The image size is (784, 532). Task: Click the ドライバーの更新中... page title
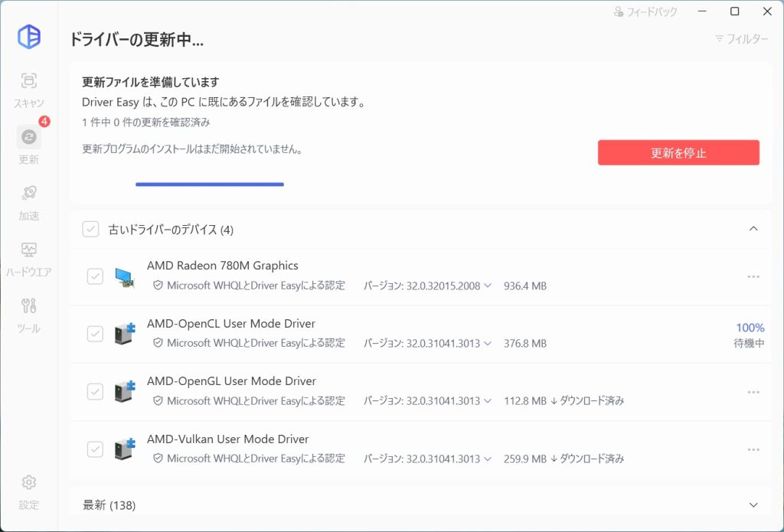[136, 39]
